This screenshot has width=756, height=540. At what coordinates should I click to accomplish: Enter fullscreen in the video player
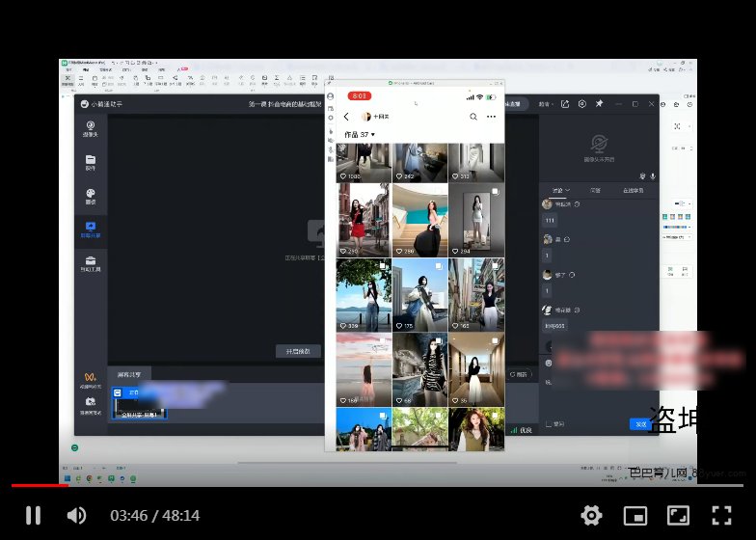tap(721, 515)
